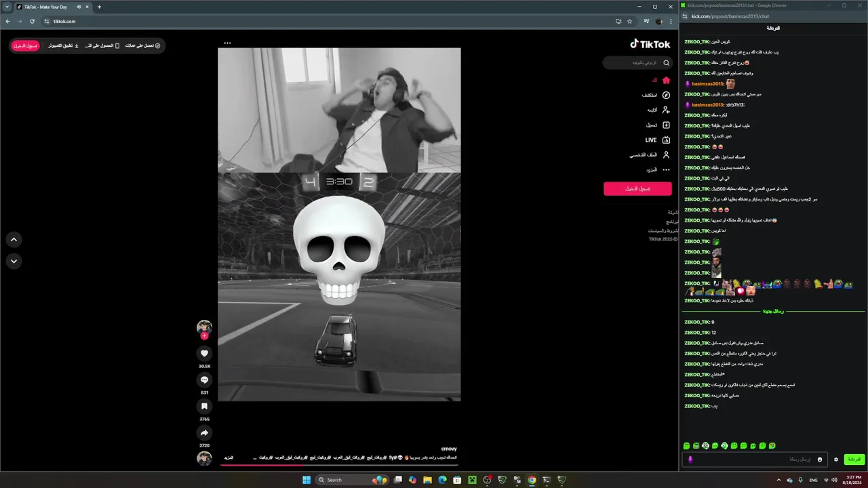
Task: Open Explore compass icon in TikTok sidebar
Action: coord(666,95)
